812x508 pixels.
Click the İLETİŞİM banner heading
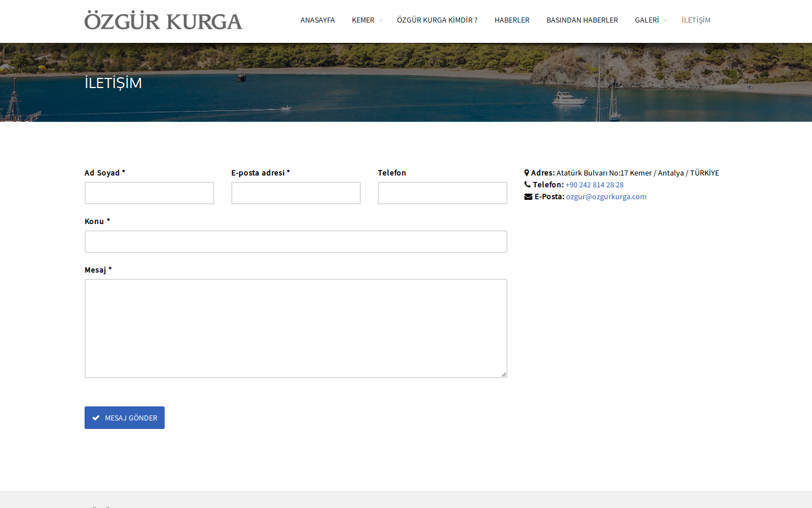pos(113,83)
